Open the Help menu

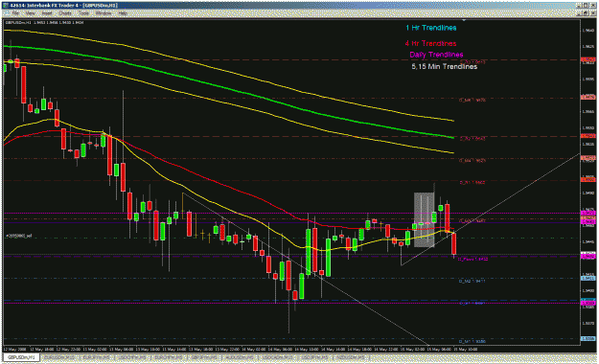pos(123,13)
